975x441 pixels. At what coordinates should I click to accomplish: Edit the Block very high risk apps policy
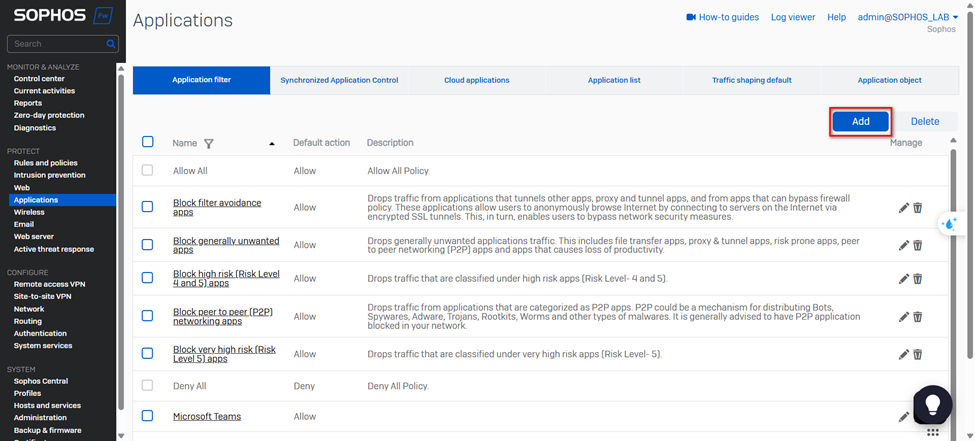[904, 354]
